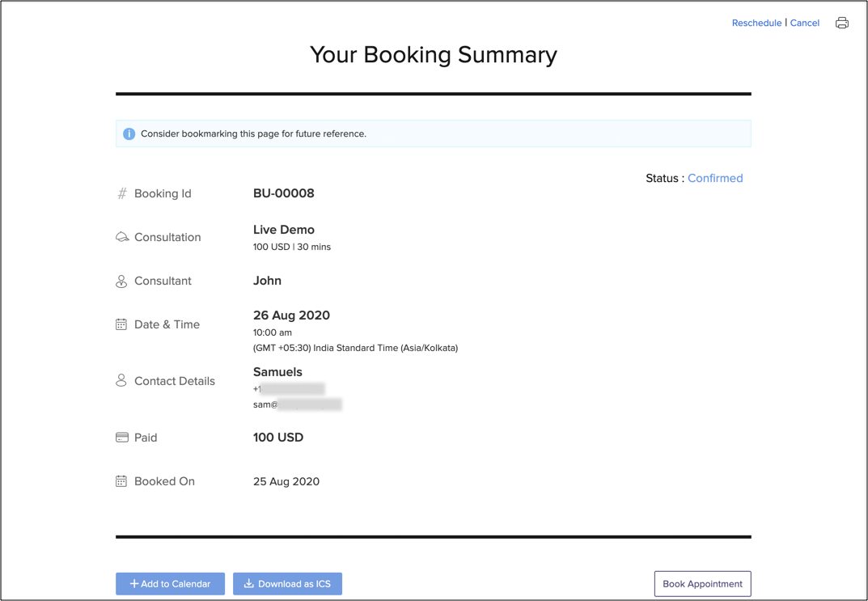
Task: Click the 100 USD paid amount
Action: [x=278, y=438]
